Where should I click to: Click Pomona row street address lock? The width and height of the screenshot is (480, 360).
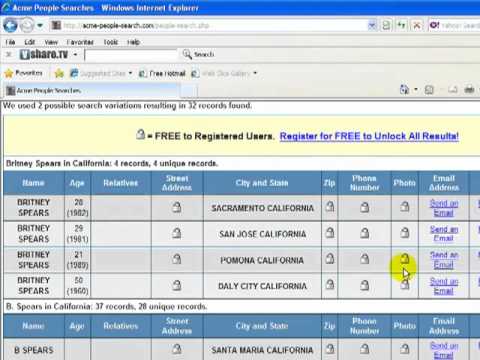tap(177, 259)
